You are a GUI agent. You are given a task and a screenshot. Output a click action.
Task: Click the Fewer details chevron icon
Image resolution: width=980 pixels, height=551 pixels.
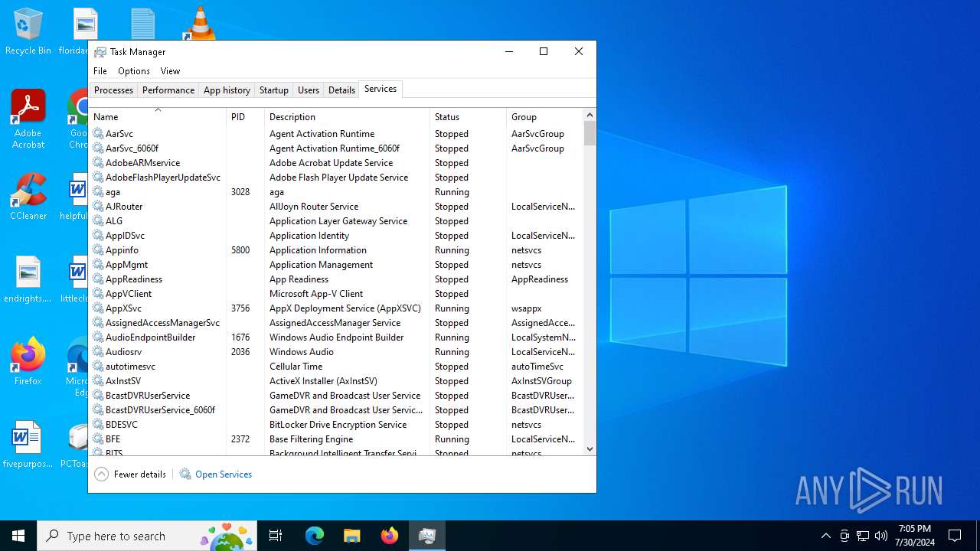click(101, 474)
